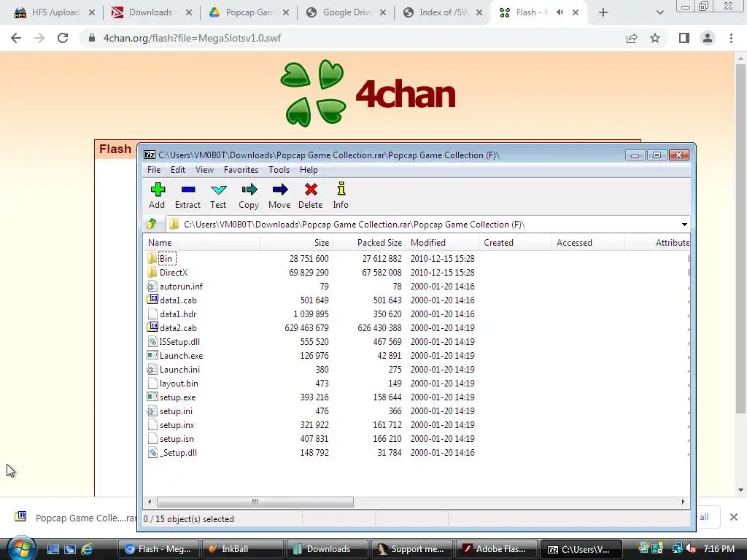Open the Chrome profile icon
Screen dimensions: 747x560
(x=708, y=38)
